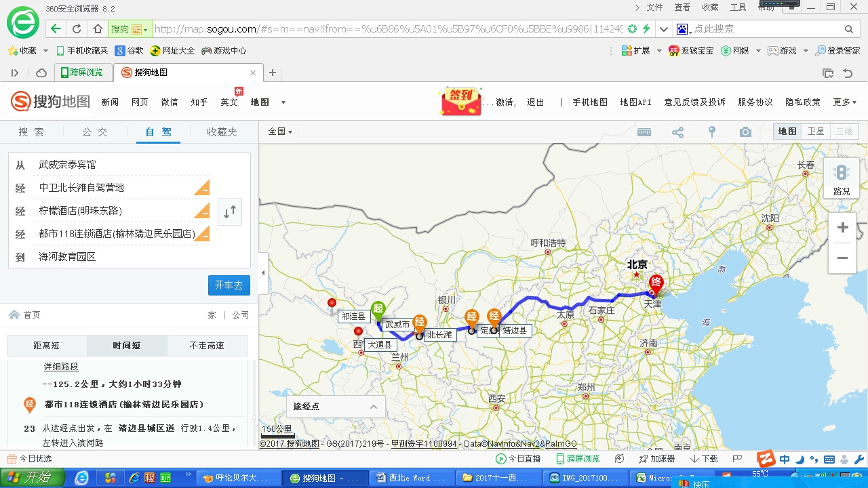Switch to the 公交 transit tab
The width and height of the screenshot is (868, 488).
coord(95,132)
